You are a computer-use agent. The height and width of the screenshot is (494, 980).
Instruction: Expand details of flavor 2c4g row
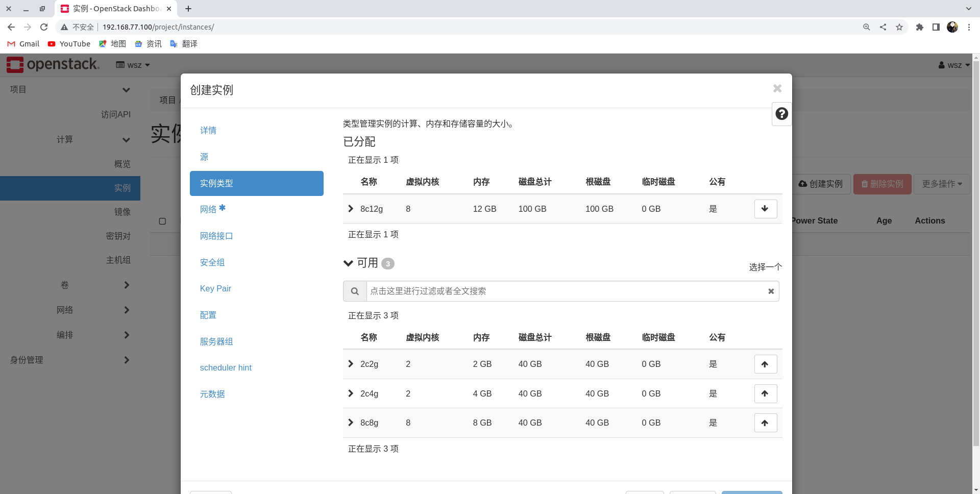pos(351,393)
